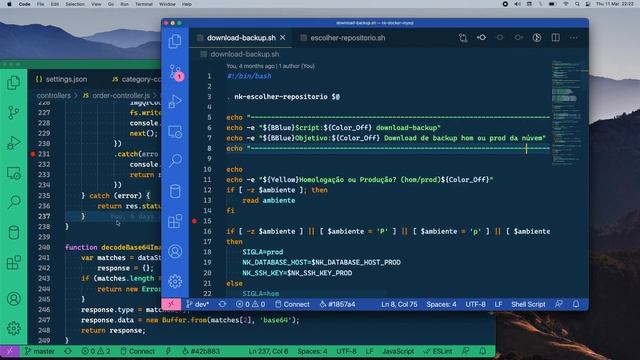Open the Selection menu in menu bar
The height and width of the screenshot is (360, 640).
click(75, 4)
